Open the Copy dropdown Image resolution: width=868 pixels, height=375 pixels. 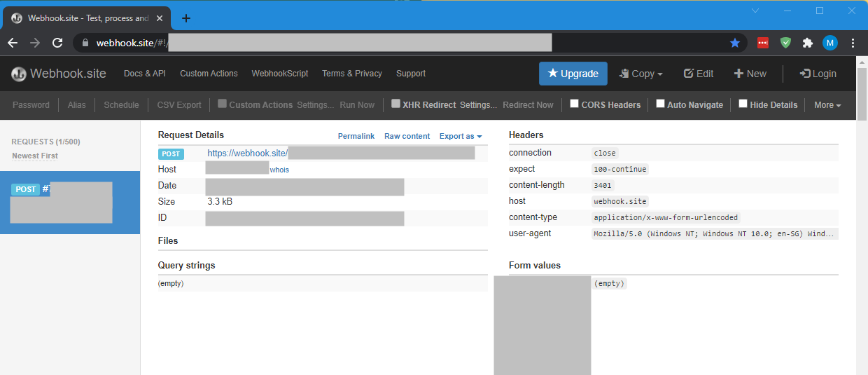coord(640,74)
